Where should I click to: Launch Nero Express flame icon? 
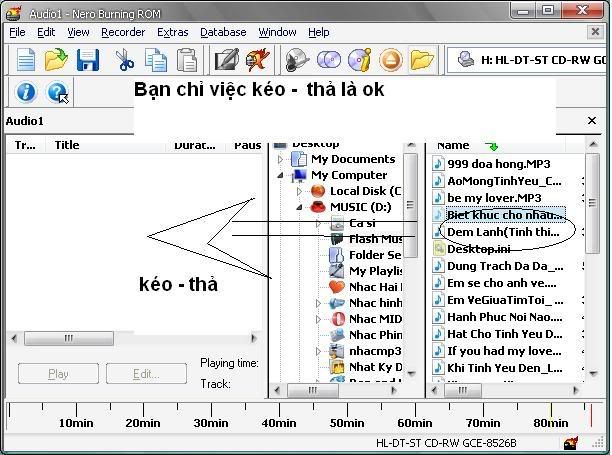(x=257, y=60)
